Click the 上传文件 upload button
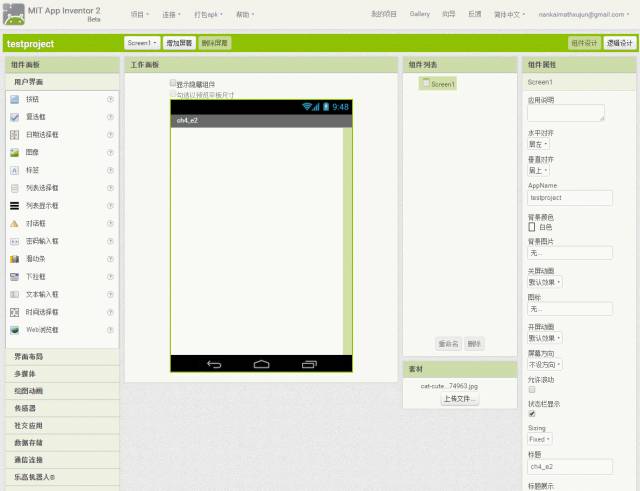 pyautogui.click(x=460, y=399)
